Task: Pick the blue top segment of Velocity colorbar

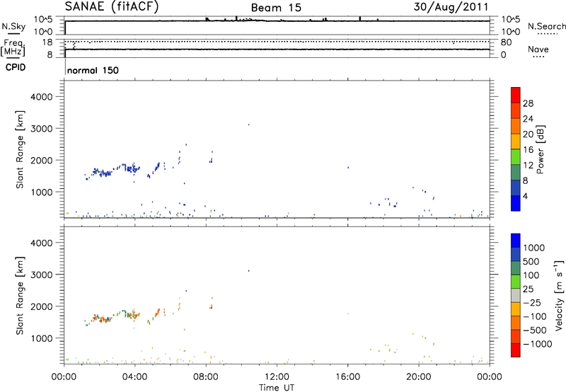Action: pyautogui.click(x=516, y=241)
